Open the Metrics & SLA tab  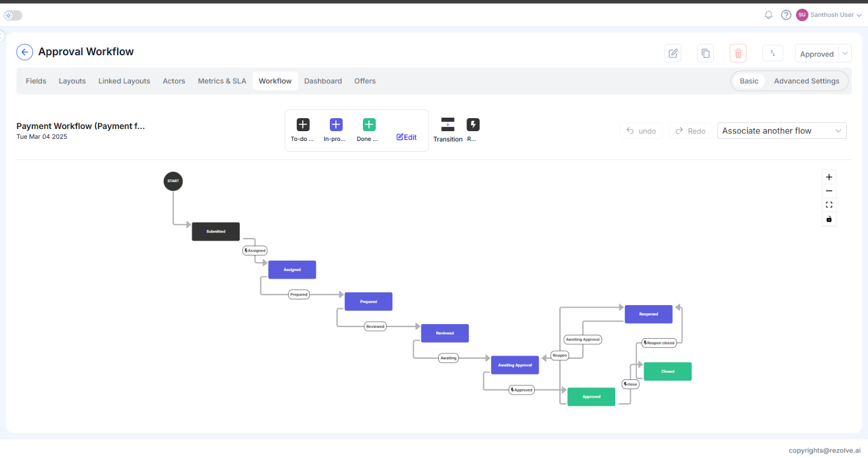(x=222, y=81)
